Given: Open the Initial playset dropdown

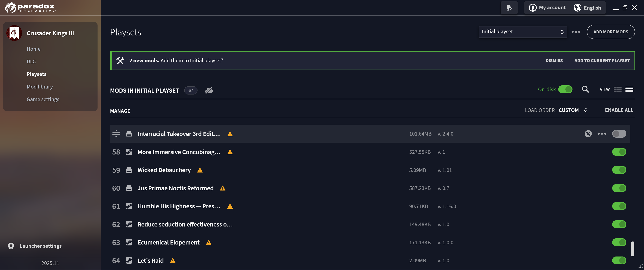Looking at the screenshot, I should 523,32.
